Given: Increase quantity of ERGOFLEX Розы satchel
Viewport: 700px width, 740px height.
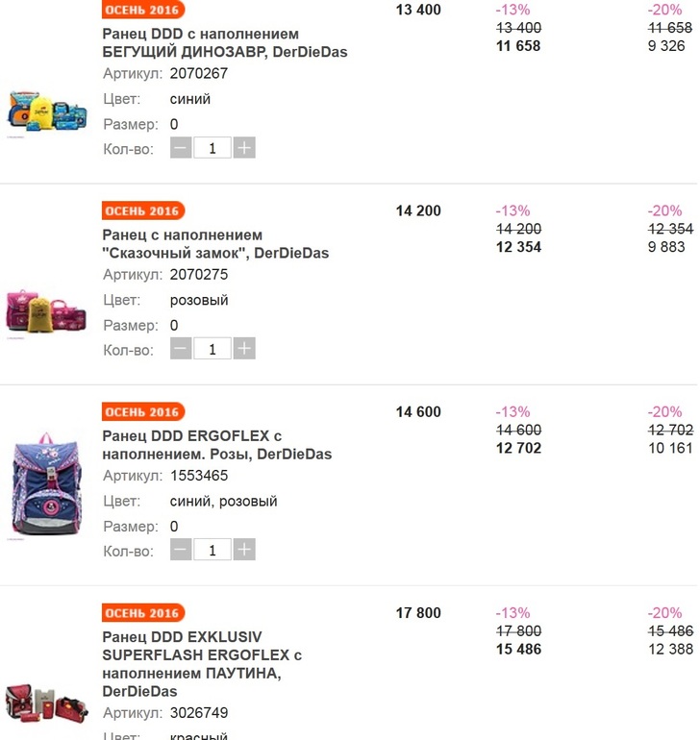Looking at the screenshot, I should [x=244, y=550].
